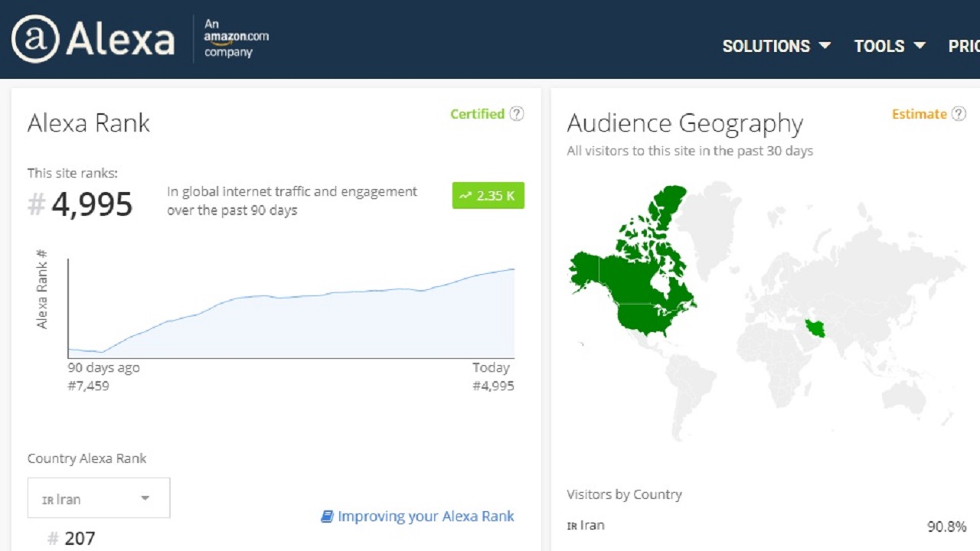Open the Tools menu
This screenshot has height=551, width=980.
pos(890,46)
